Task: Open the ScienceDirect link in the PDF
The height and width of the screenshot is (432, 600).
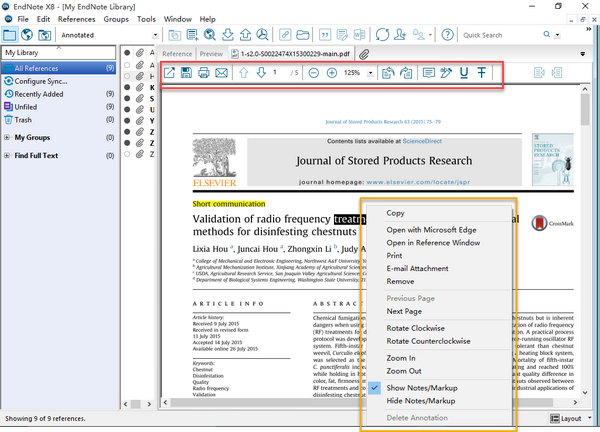Action: pos(422,141)
